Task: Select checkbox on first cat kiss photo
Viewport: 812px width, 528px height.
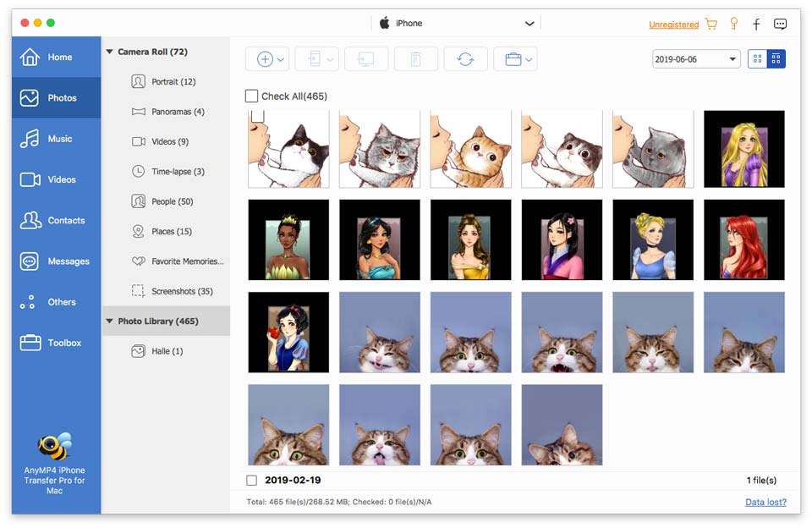Action: tap(257, 116)
